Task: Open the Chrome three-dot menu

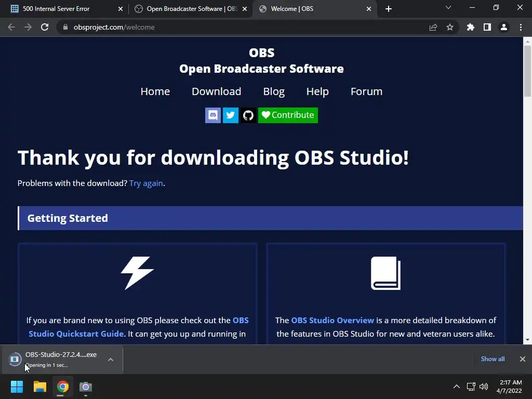Action: [521, 27]
